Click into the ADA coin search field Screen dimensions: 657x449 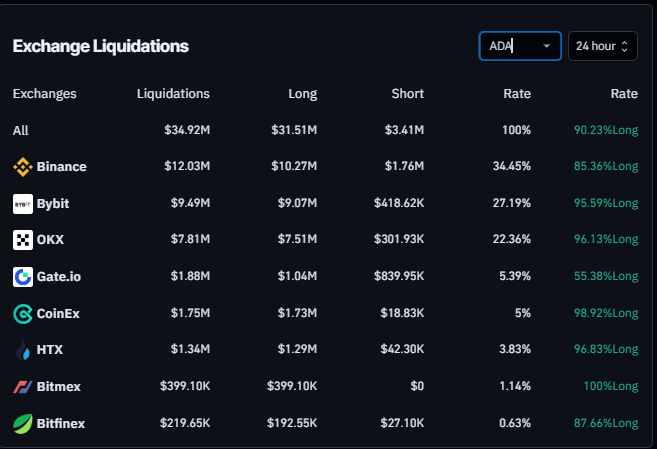[x=510, y=46]
